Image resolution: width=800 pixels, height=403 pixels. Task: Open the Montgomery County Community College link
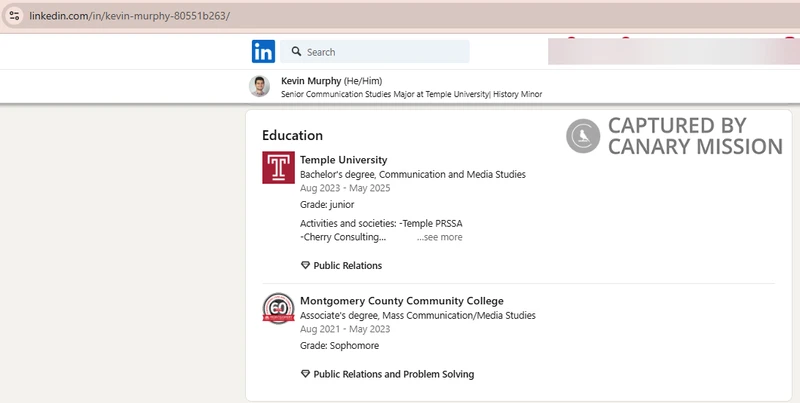point(402,301)
